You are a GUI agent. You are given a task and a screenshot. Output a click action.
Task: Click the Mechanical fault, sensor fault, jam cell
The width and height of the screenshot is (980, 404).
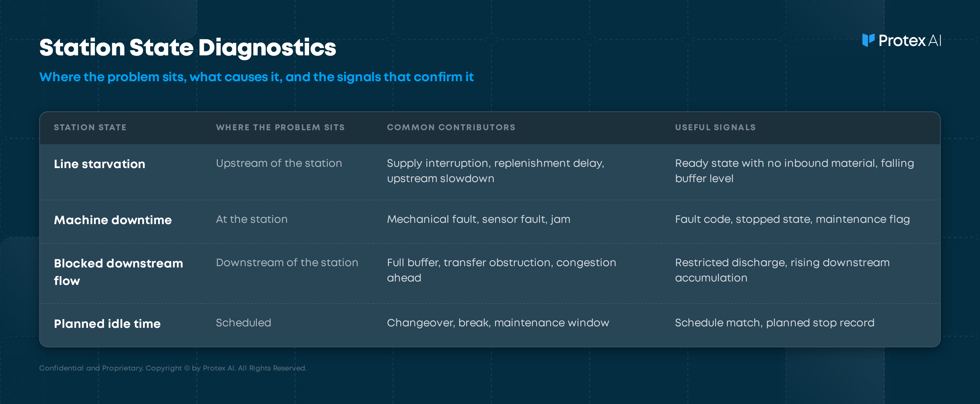[x=479, y=220]
